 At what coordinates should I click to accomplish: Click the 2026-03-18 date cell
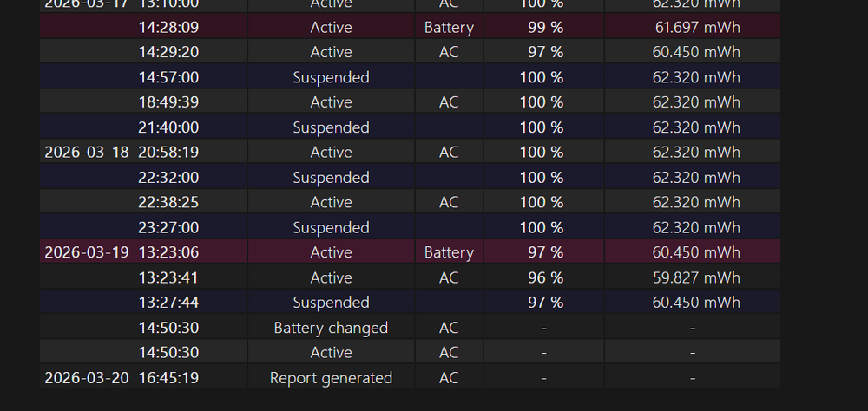87,152
